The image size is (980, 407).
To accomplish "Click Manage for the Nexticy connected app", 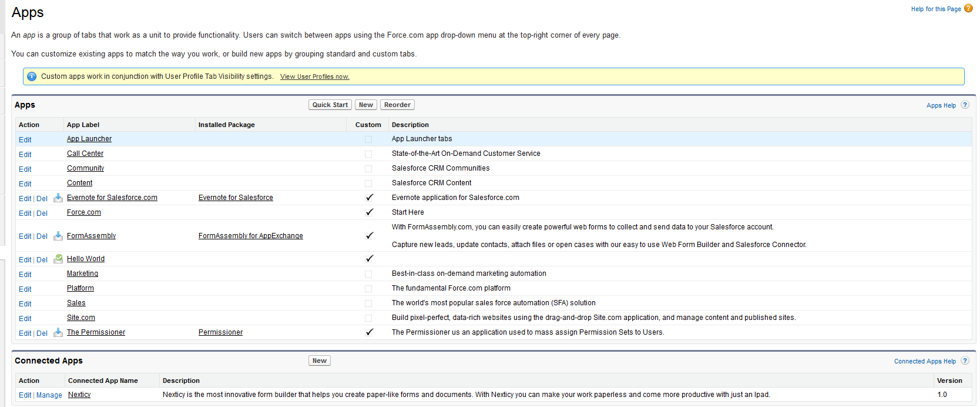I will tap(49, 395).
